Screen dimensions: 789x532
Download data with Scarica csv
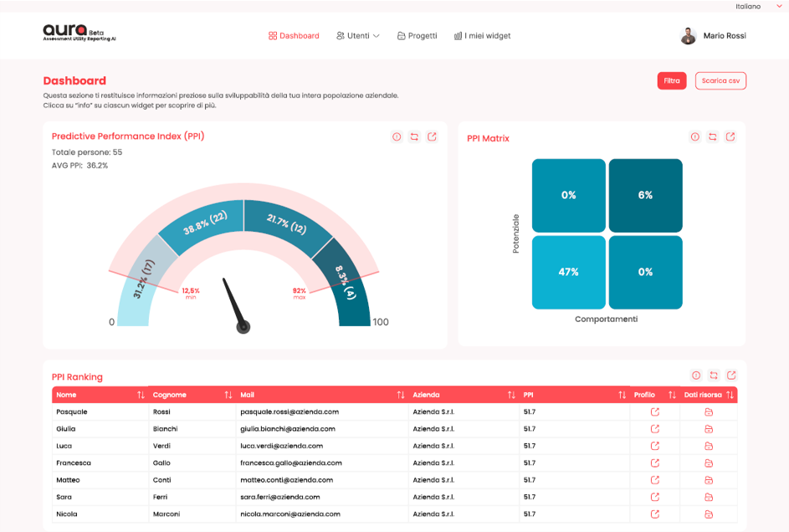point(720,80)
